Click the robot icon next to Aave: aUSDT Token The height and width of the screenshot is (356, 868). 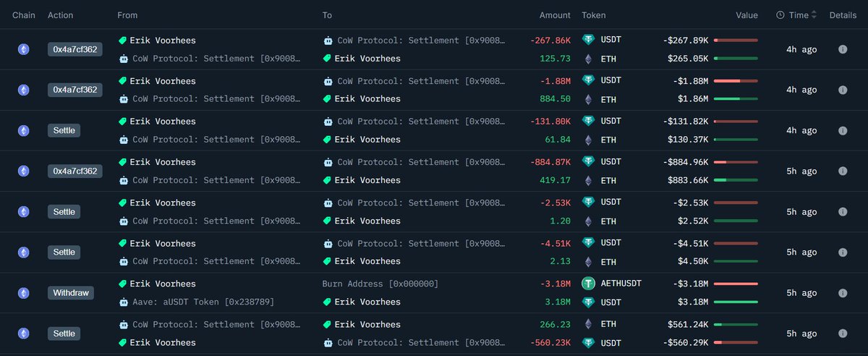point(123,302)
